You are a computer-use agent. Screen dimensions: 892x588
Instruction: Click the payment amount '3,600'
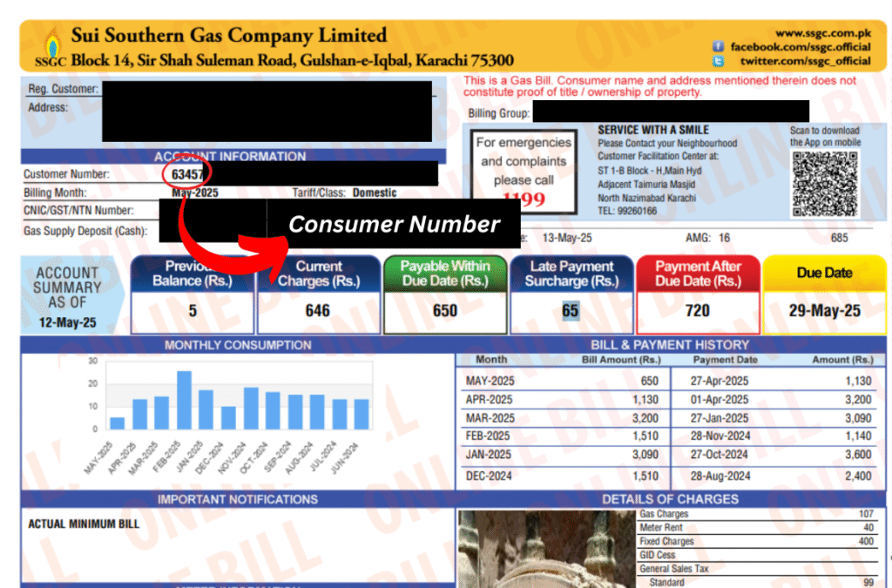858,455
